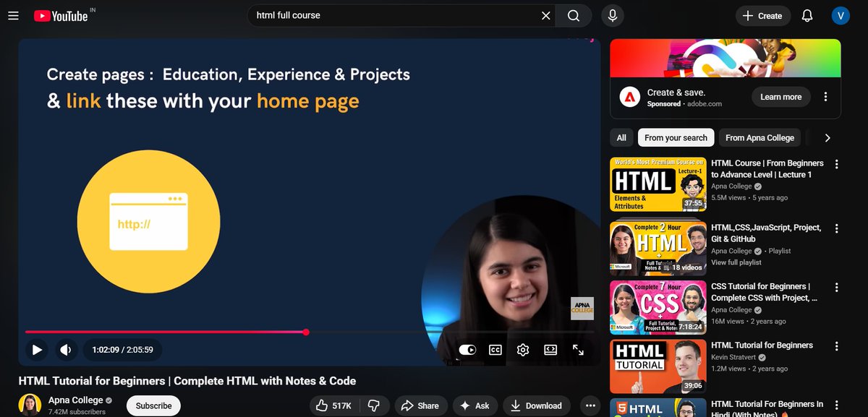This screenshot has width=868, height=417.
Task: Share the video
Action: click(420, 405)
